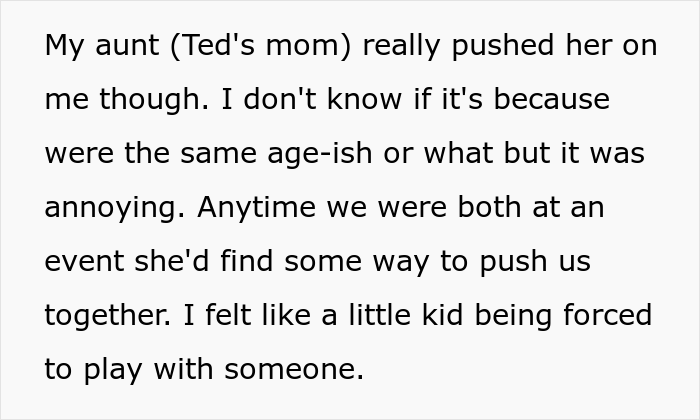Click the word "Anytime"

click(x=256, y=208)
